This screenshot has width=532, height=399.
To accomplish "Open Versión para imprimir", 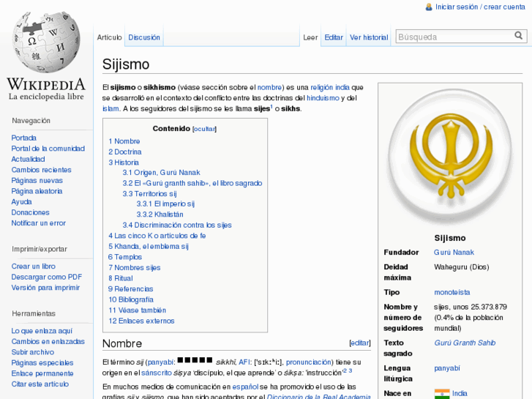I will tap(45, 288).
